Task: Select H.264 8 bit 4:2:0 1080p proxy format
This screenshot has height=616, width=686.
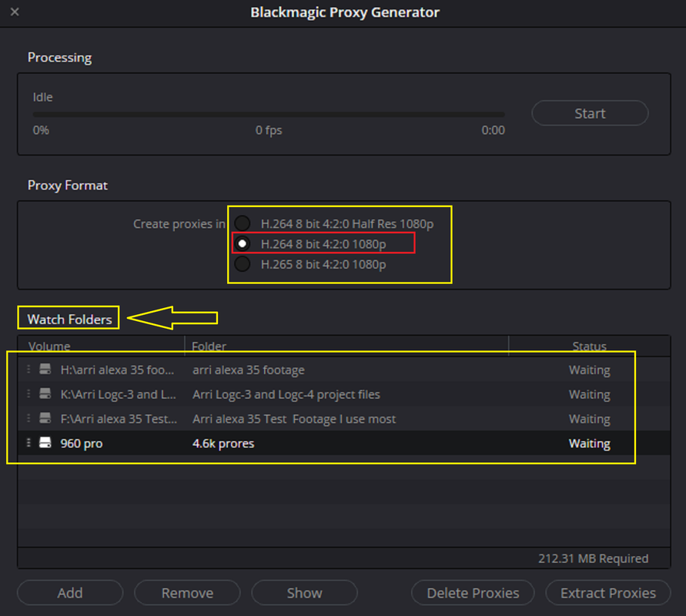Action: [x=243, y=243]
